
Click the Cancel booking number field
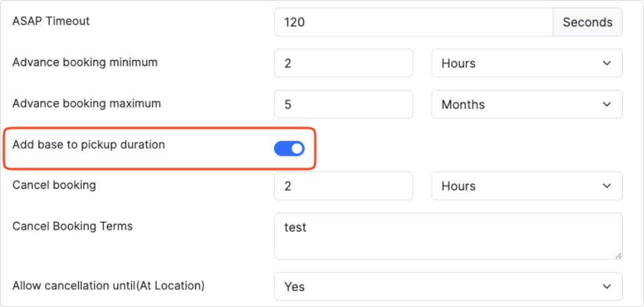343,186
